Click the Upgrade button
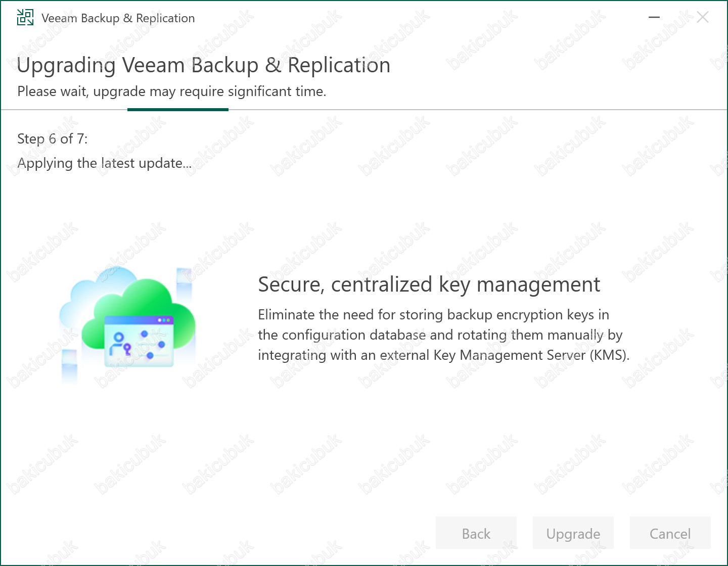This screenshot has height=566, width=728. coord(573,534)
